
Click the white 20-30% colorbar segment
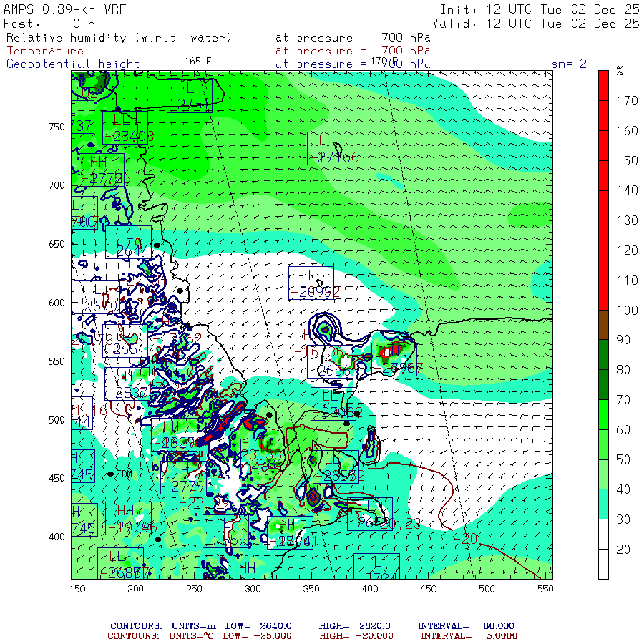coord(603,534)
